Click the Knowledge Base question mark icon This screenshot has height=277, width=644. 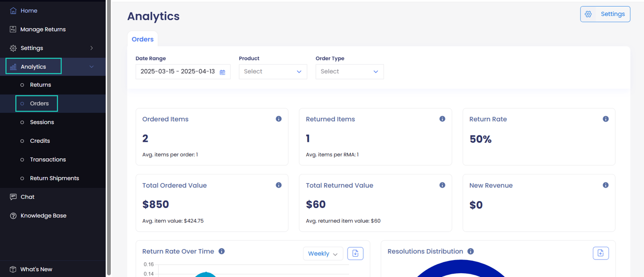click(x=13, y=216)
